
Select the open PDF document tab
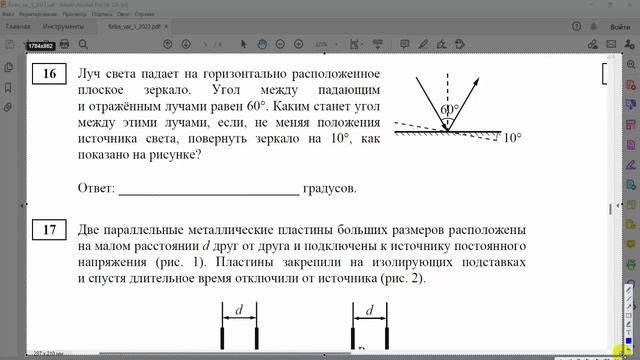coord(134,27)
